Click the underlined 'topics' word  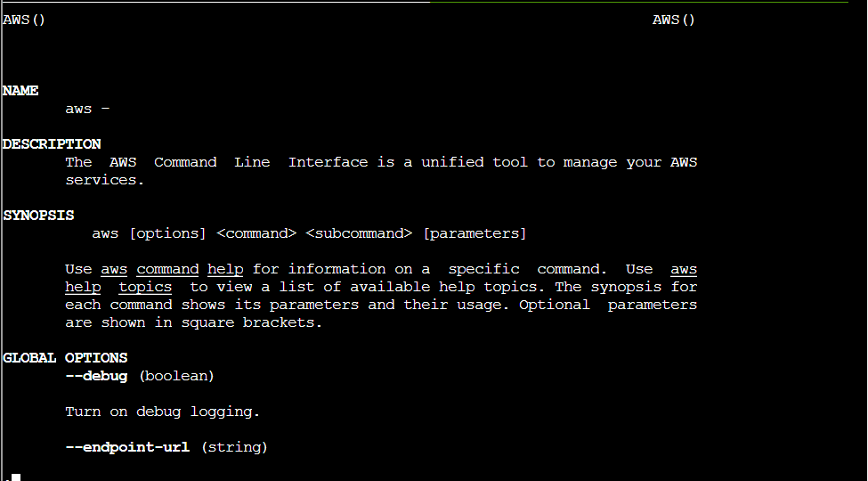pos(145,287)
